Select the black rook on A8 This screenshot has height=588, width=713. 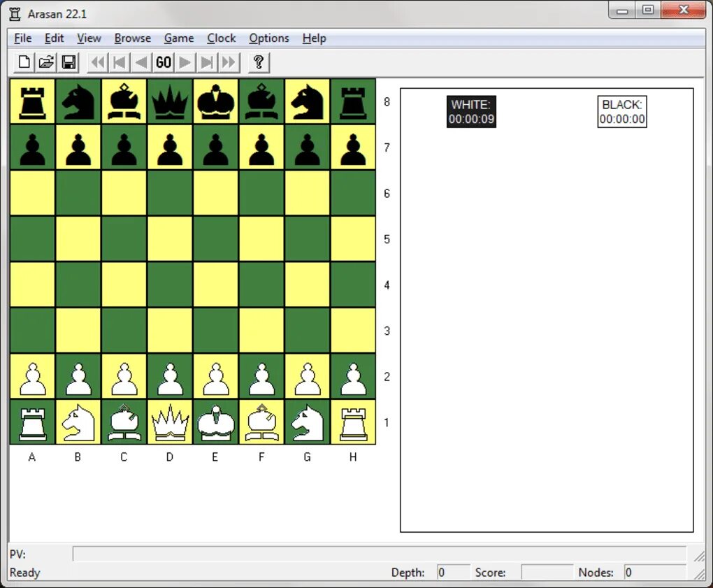(x=32, y=101)
